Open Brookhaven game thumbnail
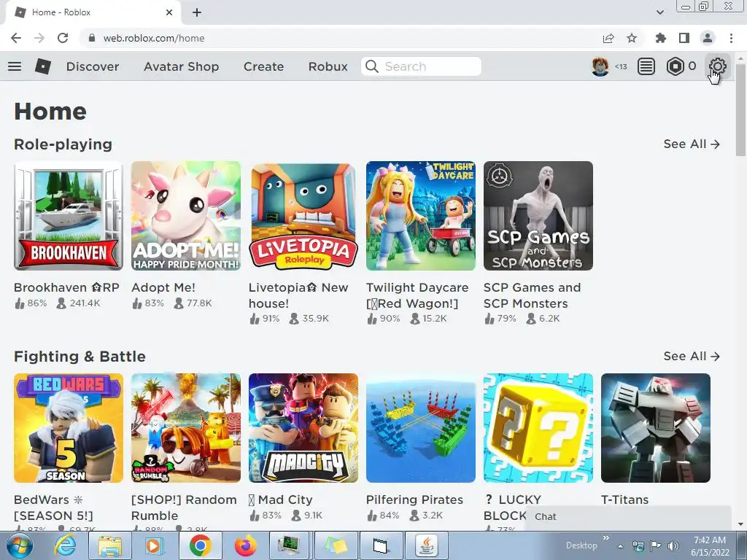This screenshot has width=747, height=560. 69,216
